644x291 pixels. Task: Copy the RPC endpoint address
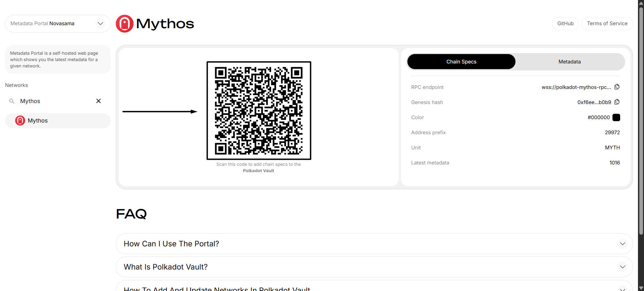click(x=617, y=87)
